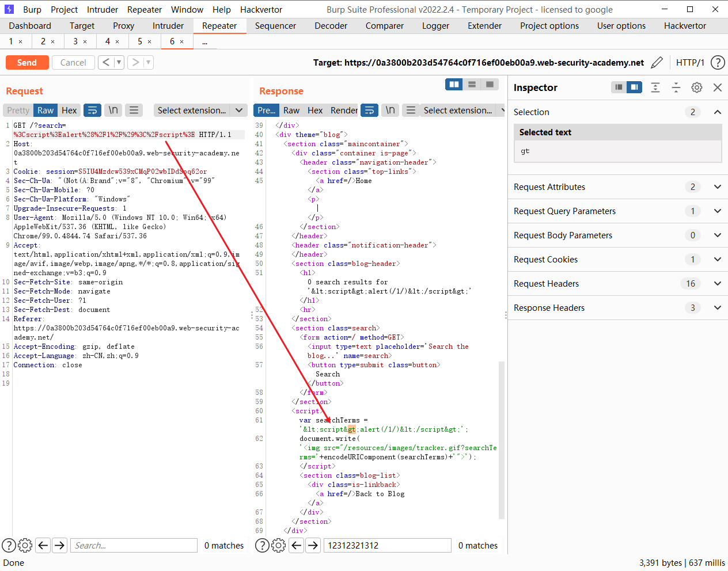Click the collapse-all icon in the Inspector header
Viewport: 728px width, 571px height.
point(676,87)
